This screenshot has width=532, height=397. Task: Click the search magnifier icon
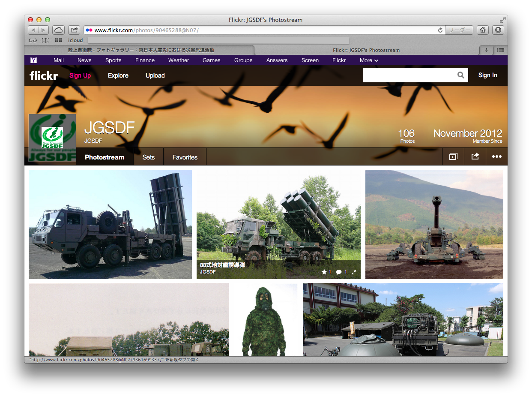461,75
